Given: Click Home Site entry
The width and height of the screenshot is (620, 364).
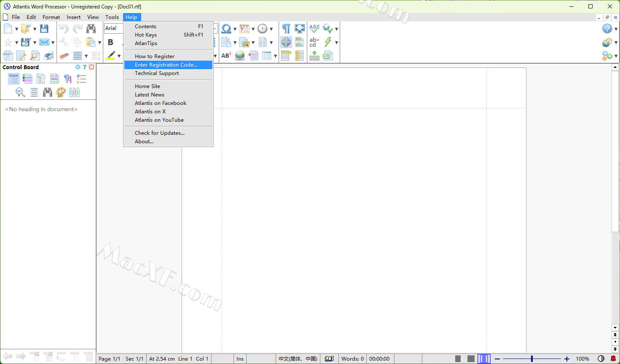Looking at the screenshot, I should coord(168,86).
